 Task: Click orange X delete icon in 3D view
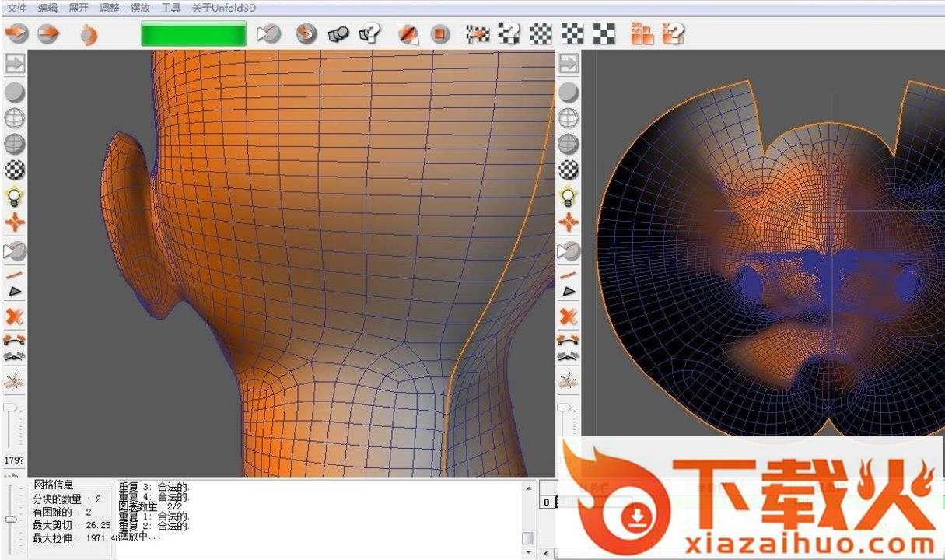[15, 317]
